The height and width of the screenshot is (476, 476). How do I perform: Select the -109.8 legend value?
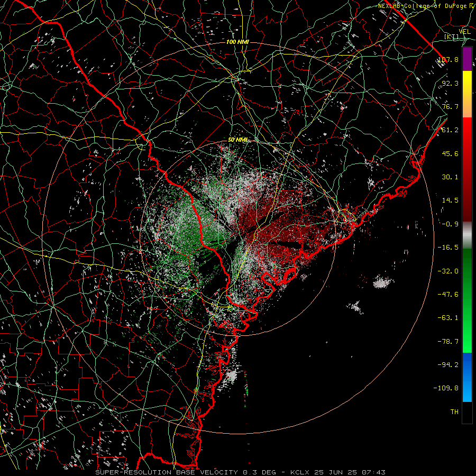point(447,388)
